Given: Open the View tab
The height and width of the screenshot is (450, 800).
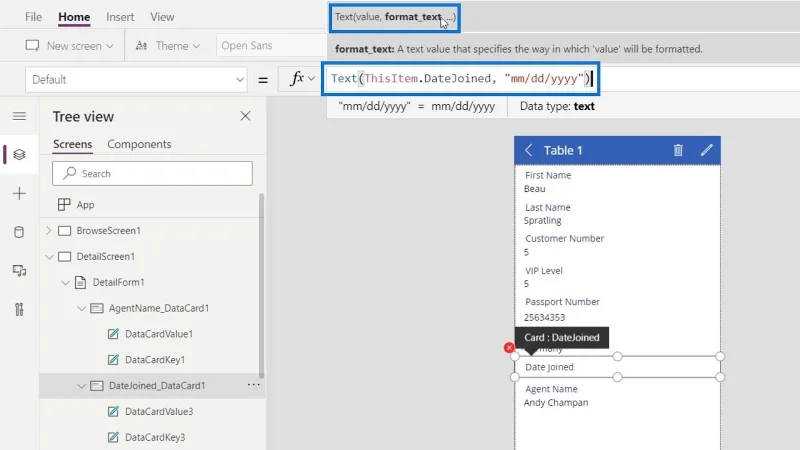Looking at the screenshot, I should (162, 17).
